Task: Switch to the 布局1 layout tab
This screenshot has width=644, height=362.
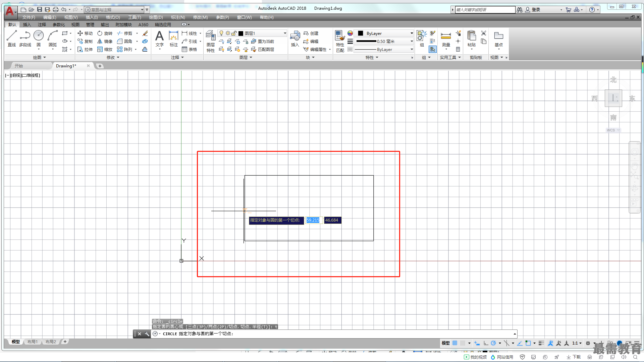Action: click(x=33, y=342)
